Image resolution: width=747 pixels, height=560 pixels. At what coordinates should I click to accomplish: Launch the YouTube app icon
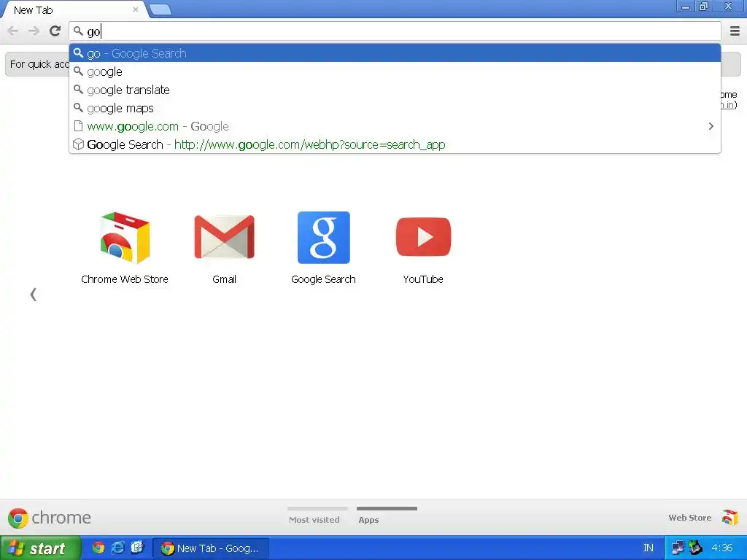tap(423, 248)
